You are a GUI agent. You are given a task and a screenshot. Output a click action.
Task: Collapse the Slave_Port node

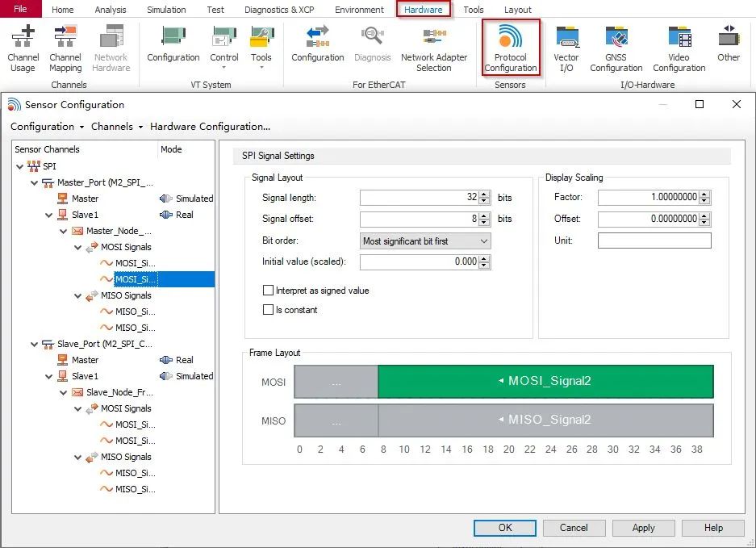coord(34,345)
